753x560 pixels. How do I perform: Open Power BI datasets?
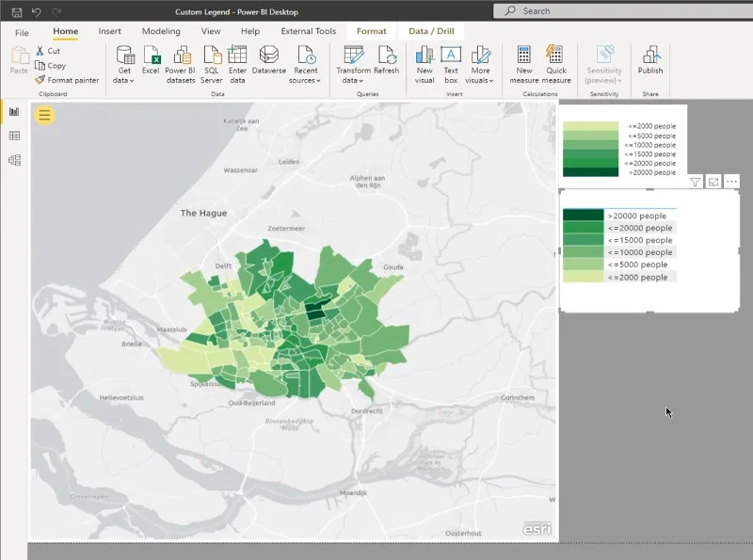(181, 64)
